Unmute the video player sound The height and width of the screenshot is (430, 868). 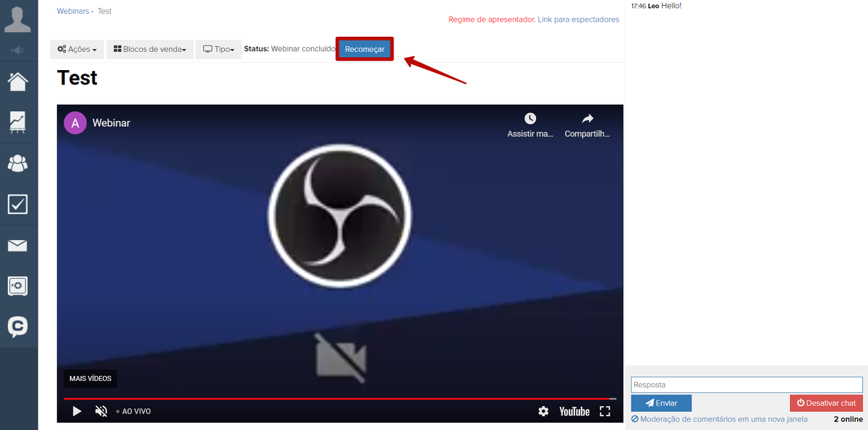point(101,411)
